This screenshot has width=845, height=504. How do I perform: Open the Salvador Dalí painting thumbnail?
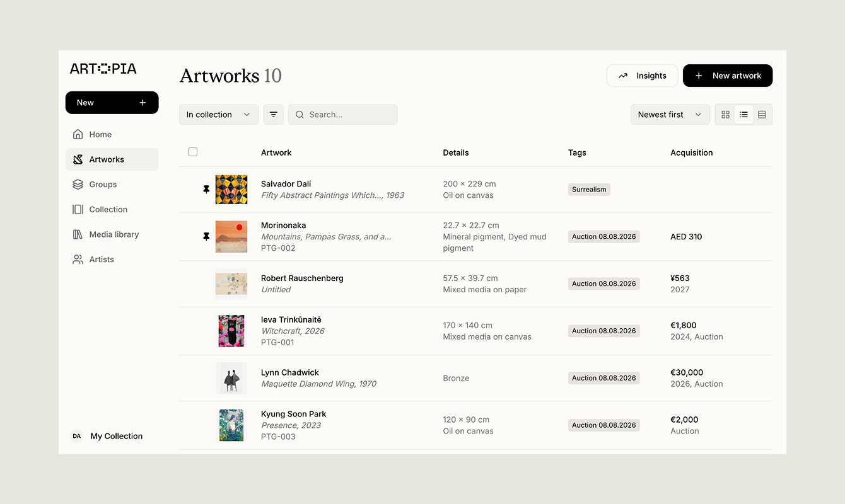pos(231,190)
